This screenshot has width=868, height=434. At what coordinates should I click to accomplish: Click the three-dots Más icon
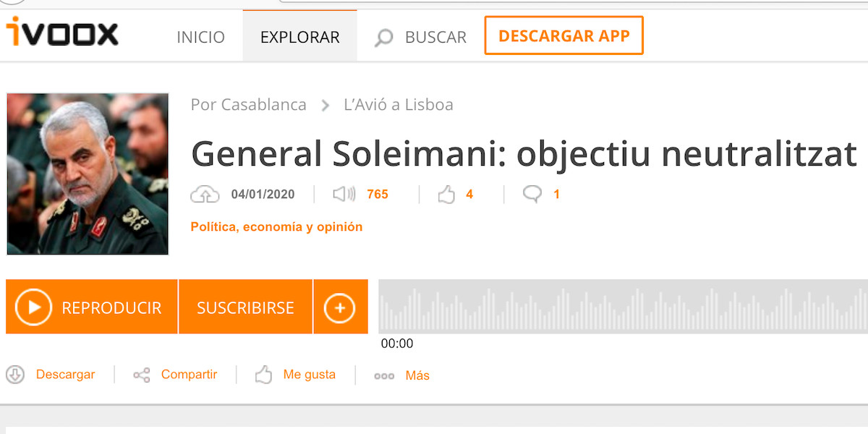pos(384,376)
